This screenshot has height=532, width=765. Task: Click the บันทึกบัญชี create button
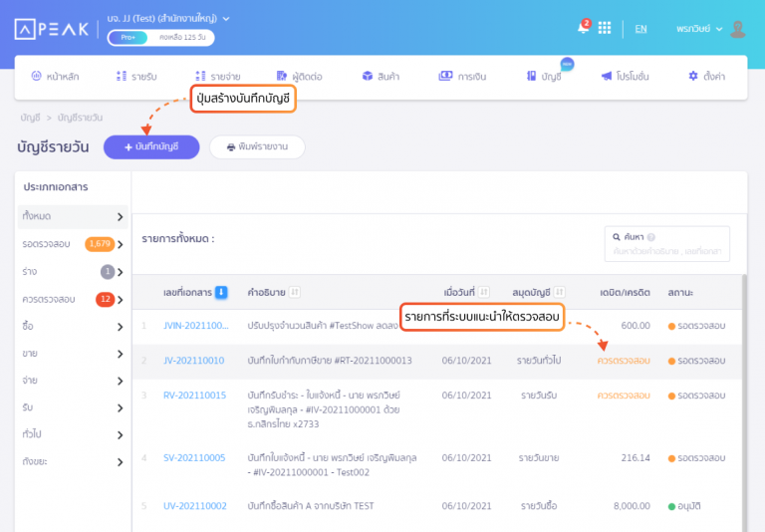coord(151,146)
